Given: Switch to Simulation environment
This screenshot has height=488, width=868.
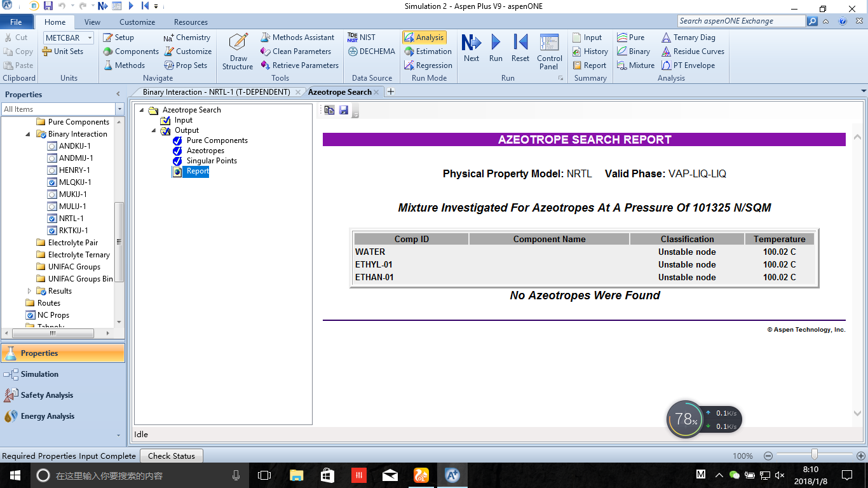Looking at the screenshot, I should pyautogui.click(x=62, y=374).
